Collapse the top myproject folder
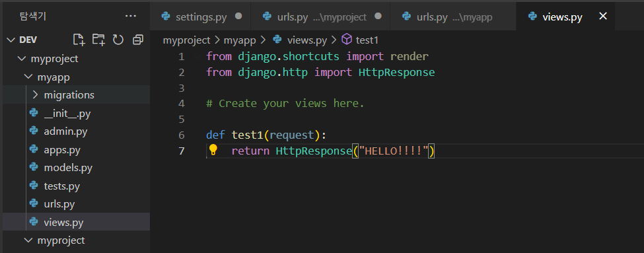644x253 pixels. coord(21,59)
